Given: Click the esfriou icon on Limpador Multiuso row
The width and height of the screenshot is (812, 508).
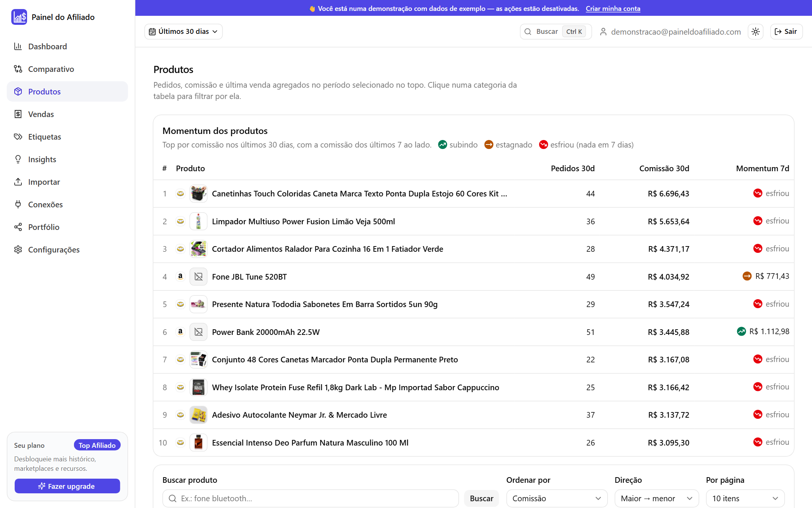Looking at the screenshot, I should (757, 221).
